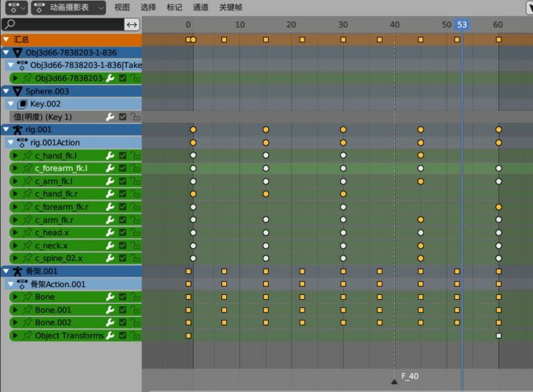
Task: Click the invert filter arrows button
Action: [x=132, y=24]
